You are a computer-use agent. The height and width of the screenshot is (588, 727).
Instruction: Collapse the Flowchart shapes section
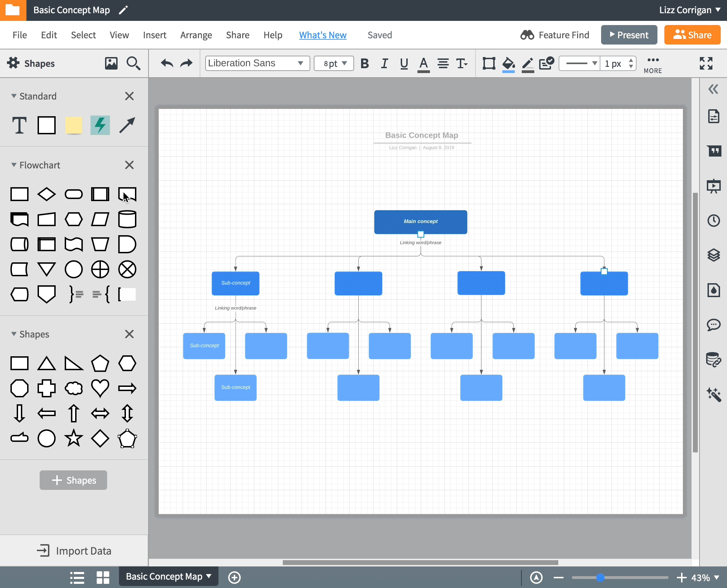[x=13, y=165]
